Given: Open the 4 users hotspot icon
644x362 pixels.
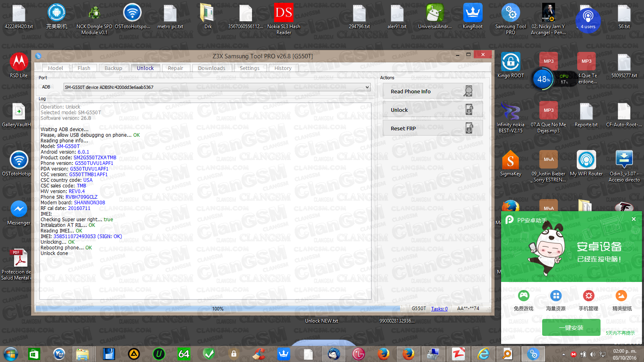Looking at the screenshot, I should (x=588, y=20).
